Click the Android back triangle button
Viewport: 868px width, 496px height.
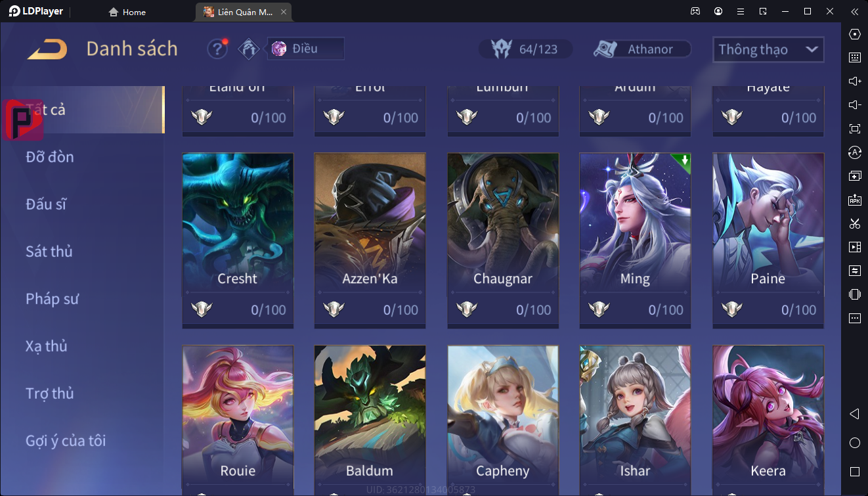coord(855,414)
